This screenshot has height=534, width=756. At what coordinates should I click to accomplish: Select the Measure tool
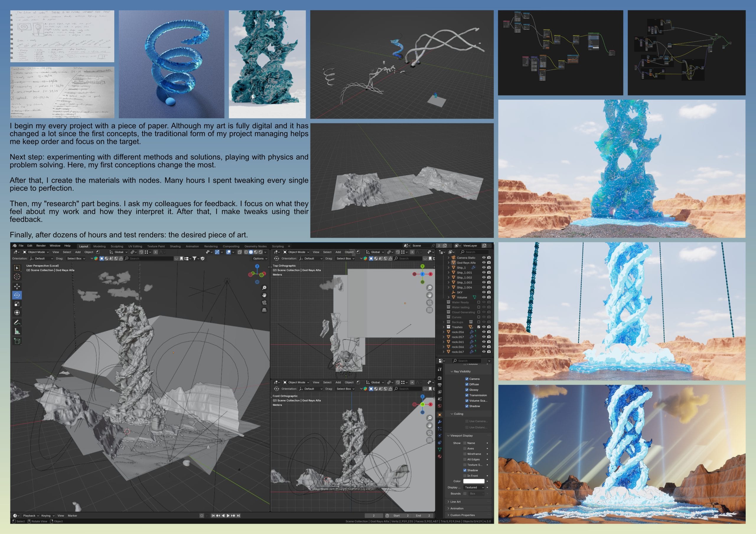(17, 332)
